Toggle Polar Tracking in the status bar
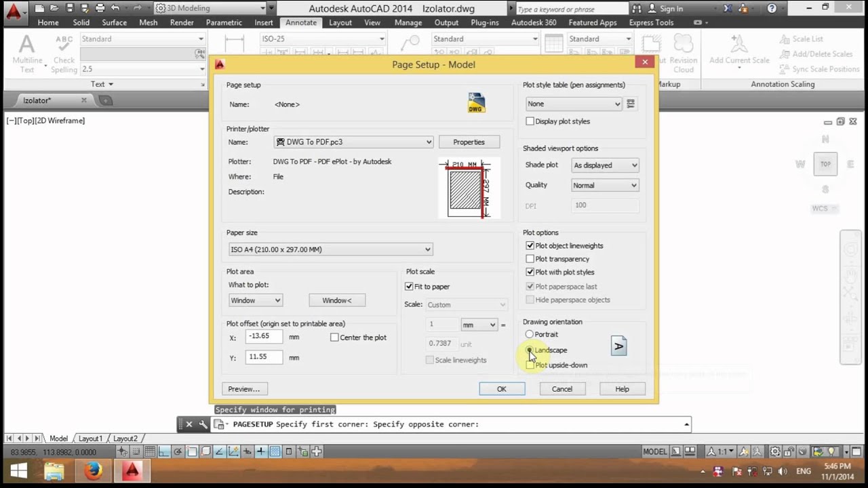The height and width of the screenshot is (488, 868). point(178,452)
